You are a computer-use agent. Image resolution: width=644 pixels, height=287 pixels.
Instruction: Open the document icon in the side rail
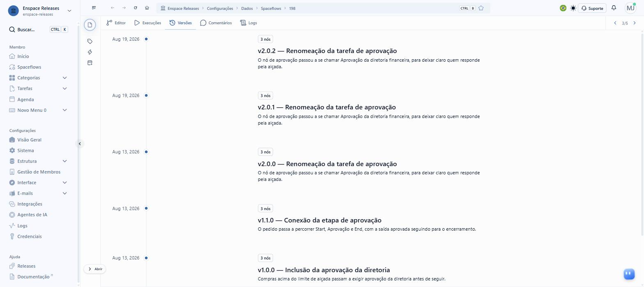[x=90, y=25]
